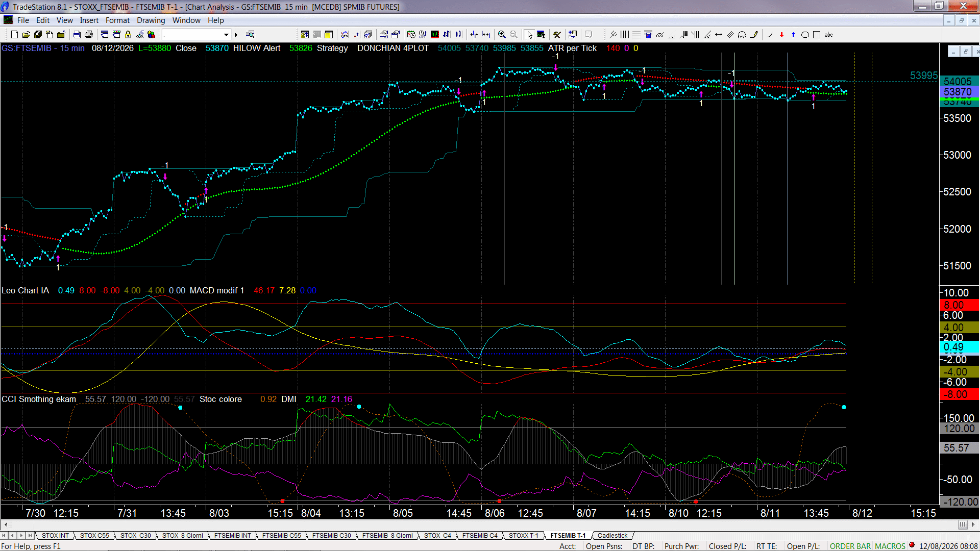The image size is (980, 551).
Task: Switch to the FTSEMIB 8 Giorni tab
Action: (x=387, y=536)
